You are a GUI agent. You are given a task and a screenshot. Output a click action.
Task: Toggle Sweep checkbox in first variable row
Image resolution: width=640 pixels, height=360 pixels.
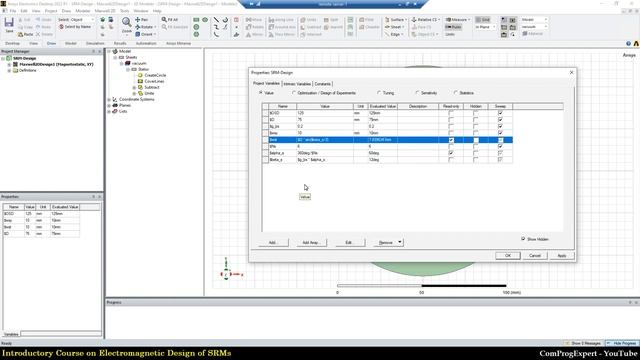[500, 113]
